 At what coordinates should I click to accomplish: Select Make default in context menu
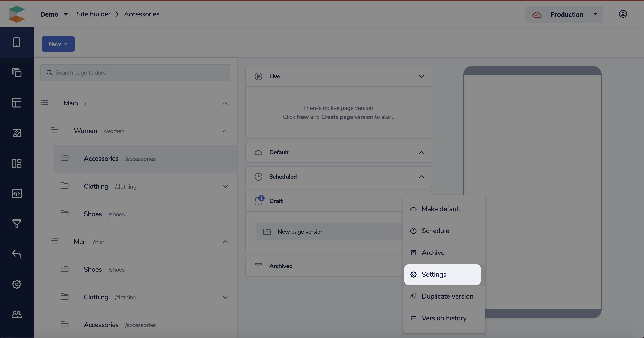click(x=440, y=209)
